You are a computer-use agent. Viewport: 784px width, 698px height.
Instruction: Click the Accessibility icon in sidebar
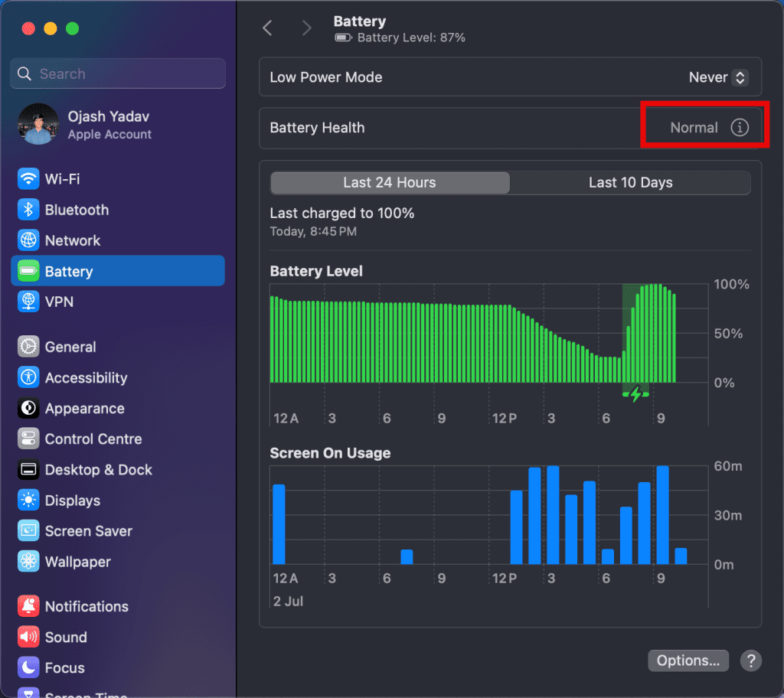coord(28,377)
